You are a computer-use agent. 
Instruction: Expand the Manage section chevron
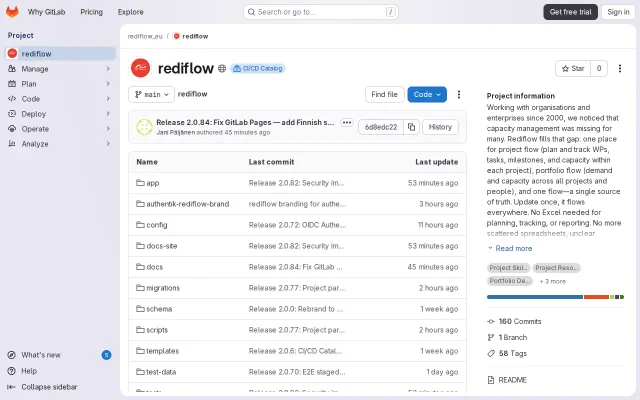point(108,69)
